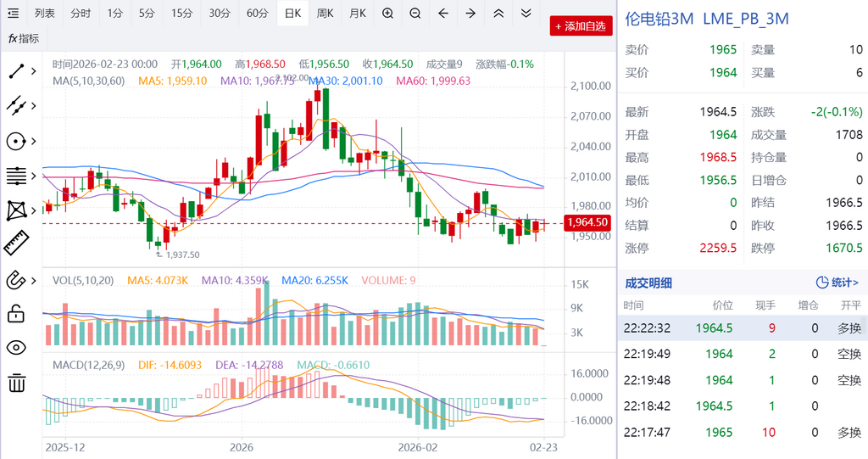The width and height of the screenshot is (868, 459).
Task: Switch to the 15分 timeframe tab
Action: click(x=181, y=14)
